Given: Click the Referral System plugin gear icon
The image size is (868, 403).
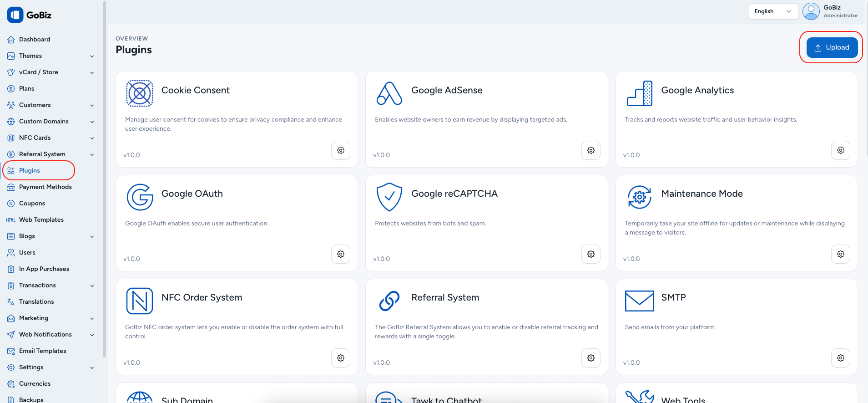Looking at the screenshot, I should pos(590,358).
